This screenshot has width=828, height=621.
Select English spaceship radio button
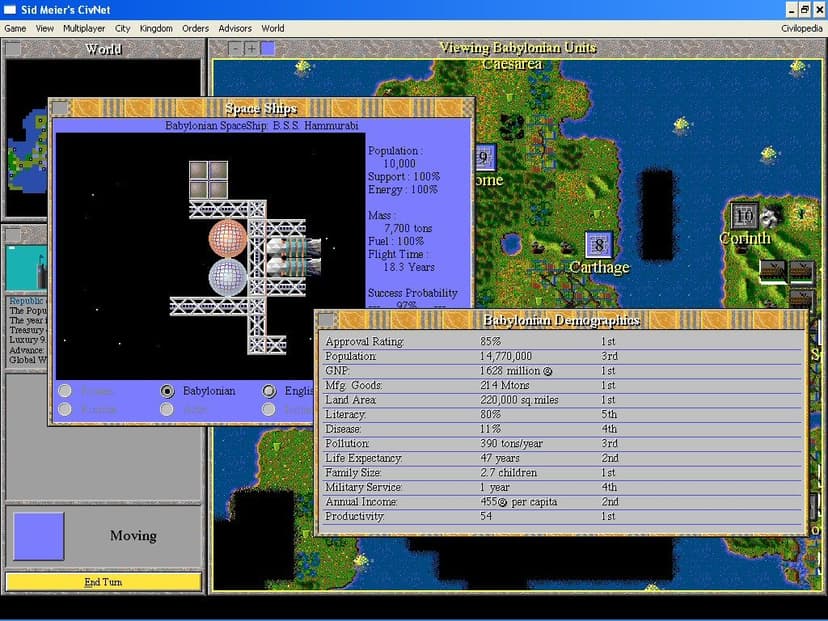pos(269,391)
